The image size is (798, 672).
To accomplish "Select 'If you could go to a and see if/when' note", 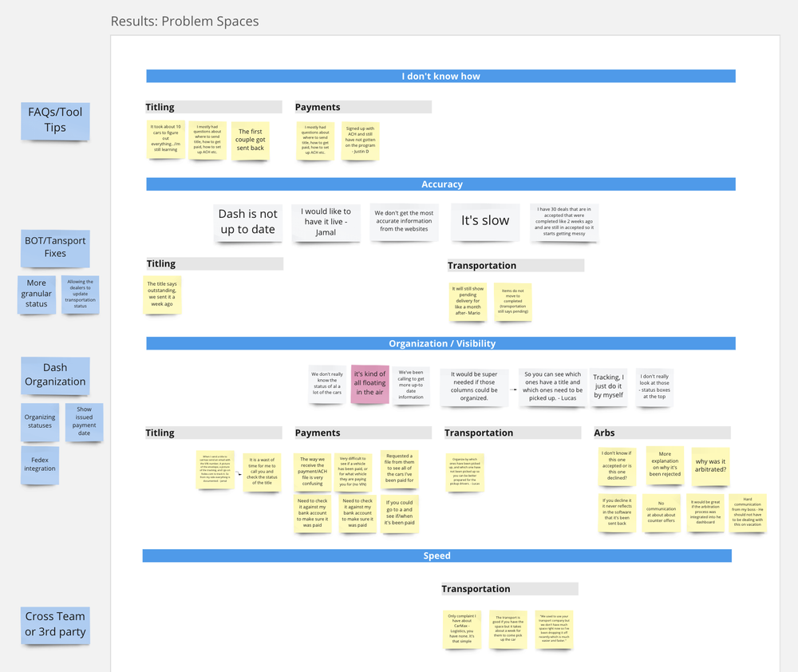I will point(400,513).
